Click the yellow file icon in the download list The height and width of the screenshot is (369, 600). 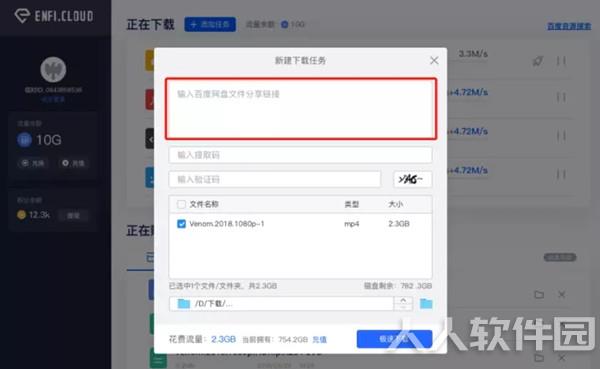click(150, 60)
